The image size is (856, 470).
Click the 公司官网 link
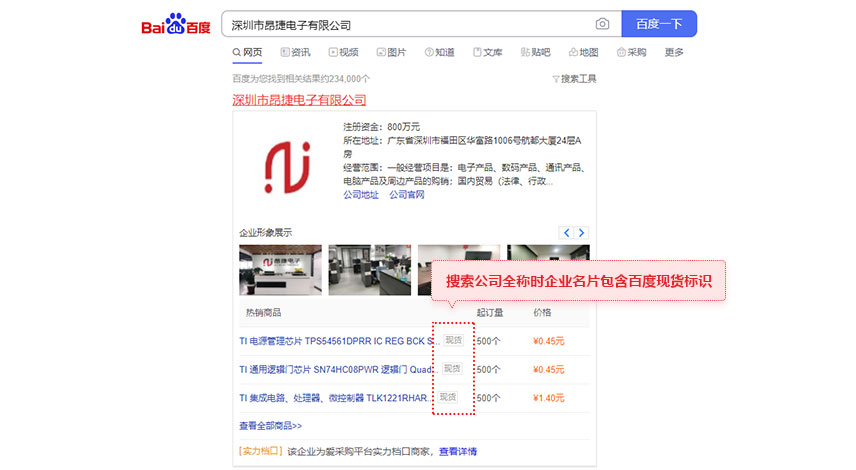(x=407, y=195)
